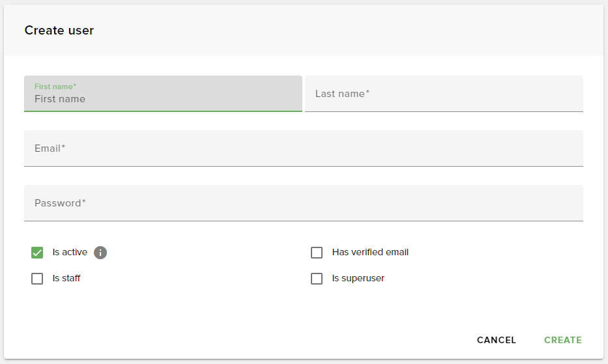This screenshot has height=364, width=608.
Task: Select the Email text field
Action: pyautogui.click(x=304, y=148)
